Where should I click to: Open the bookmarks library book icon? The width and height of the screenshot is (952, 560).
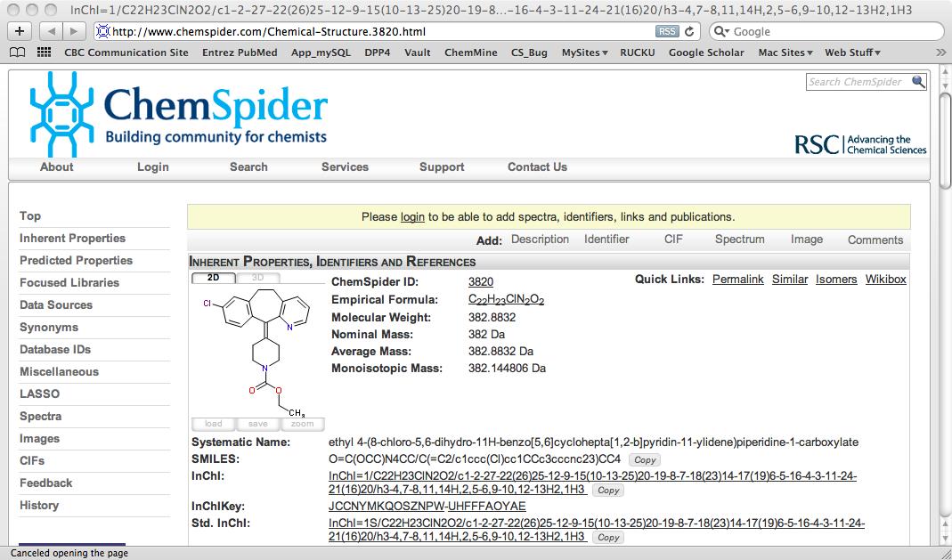[18, 53]
